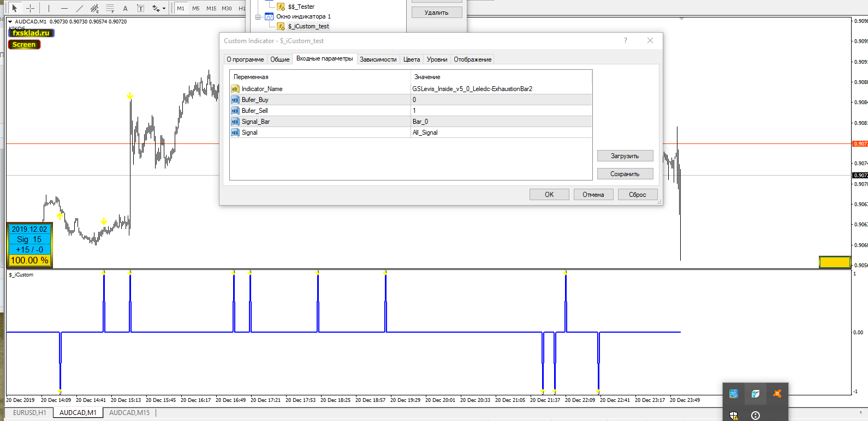This screenshot has width=868, height=421.
Task: Confirm dialog with OK button
Action: pyautogui.click(x=549, y=195)
